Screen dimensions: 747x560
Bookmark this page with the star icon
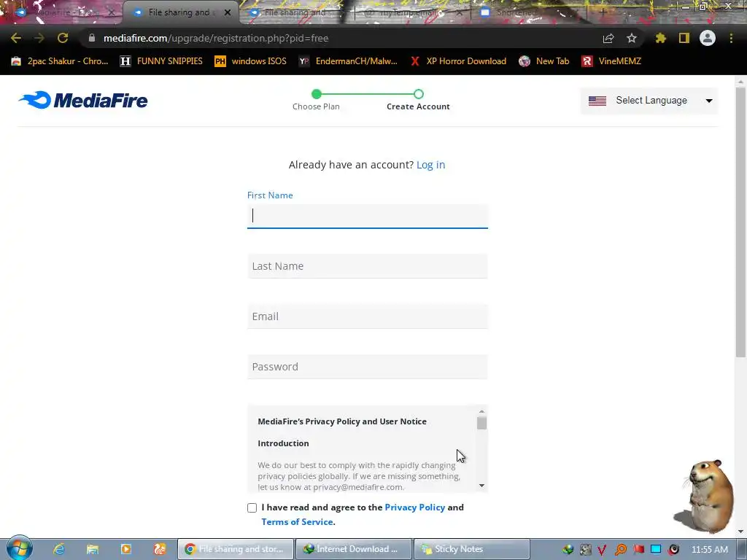pos(632,38)
